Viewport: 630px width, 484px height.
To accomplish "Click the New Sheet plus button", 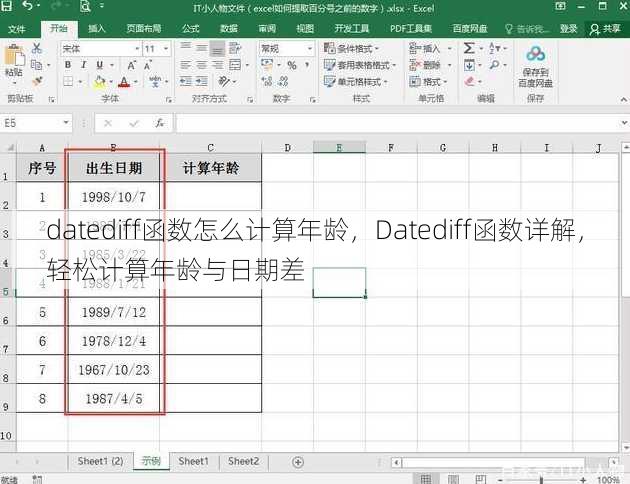I will [298, 462].
